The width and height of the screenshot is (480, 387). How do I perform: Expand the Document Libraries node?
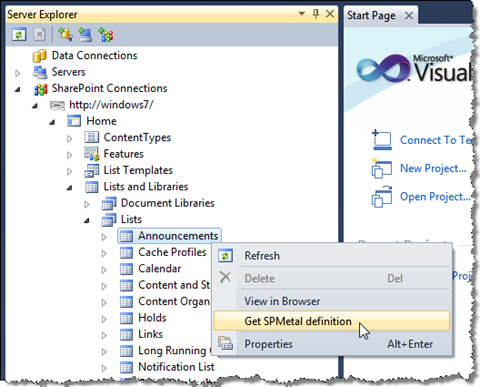pyautogui.click(x=87, y=204)
